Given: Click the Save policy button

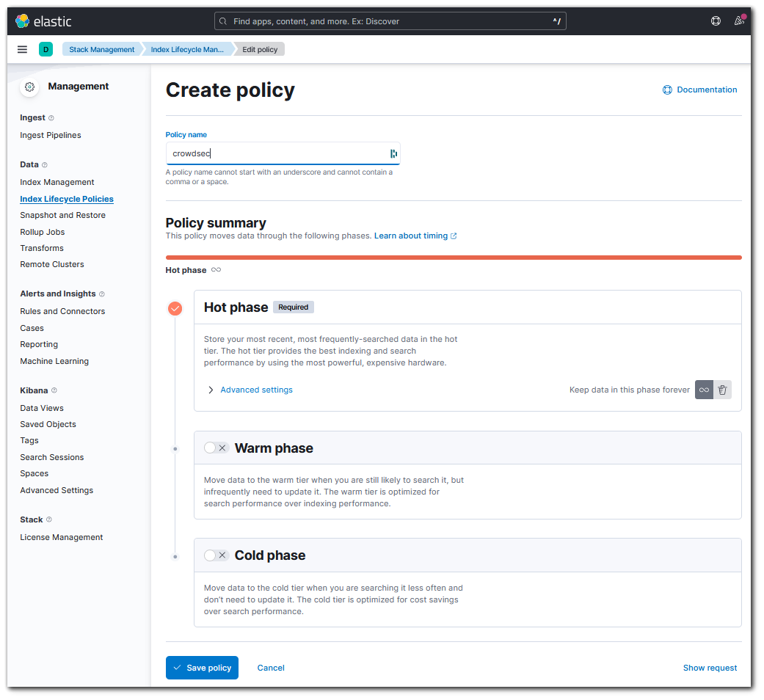Looking at the screenshot, I should coord(203,668).
